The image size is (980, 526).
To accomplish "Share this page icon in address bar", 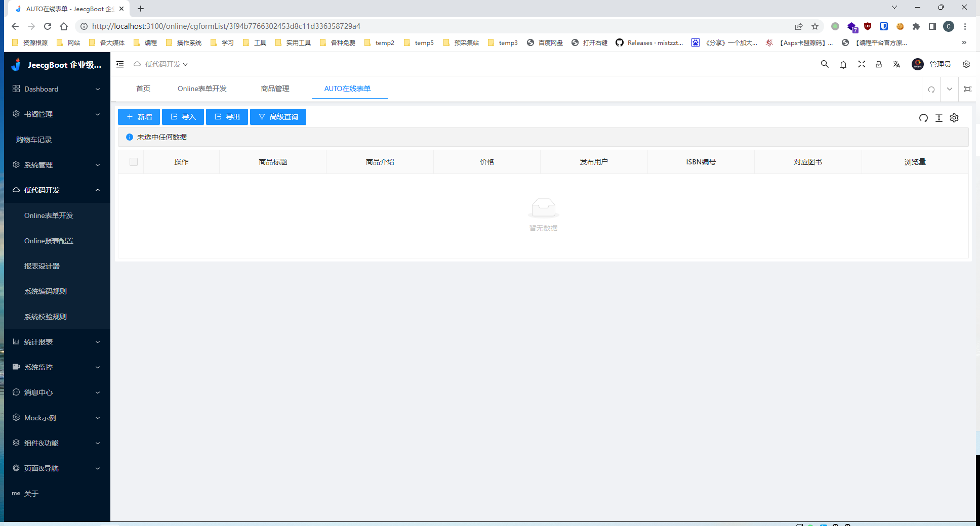I will (x=799, y=26).
